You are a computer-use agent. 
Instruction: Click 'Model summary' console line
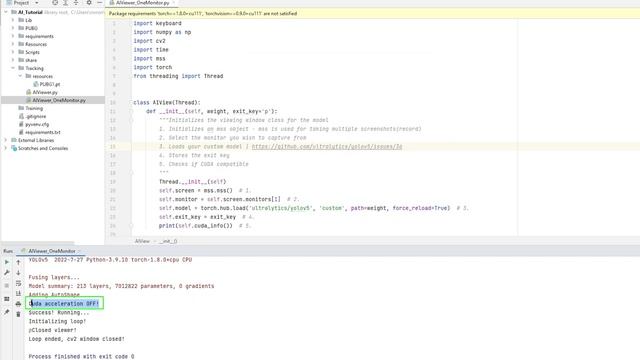click(x=121, y=286)
